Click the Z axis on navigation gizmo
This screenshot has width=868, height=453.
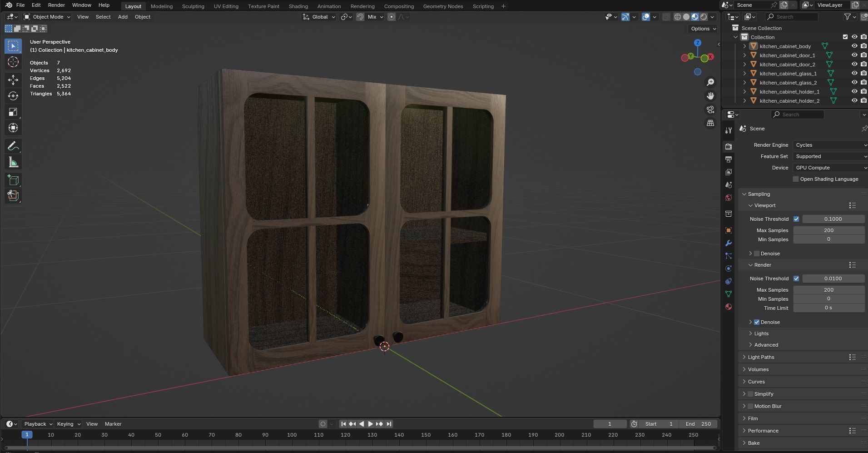click(x=698, y=43)
